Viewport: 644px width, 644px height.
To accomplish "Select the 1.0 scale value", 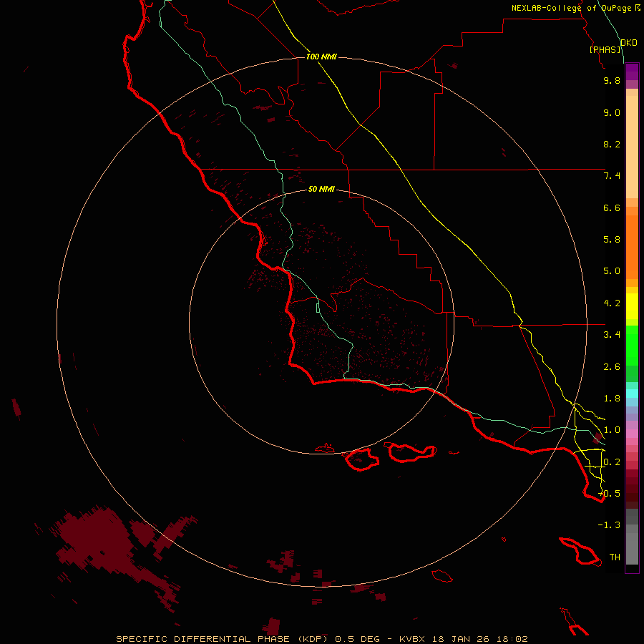I will point(612,430).
